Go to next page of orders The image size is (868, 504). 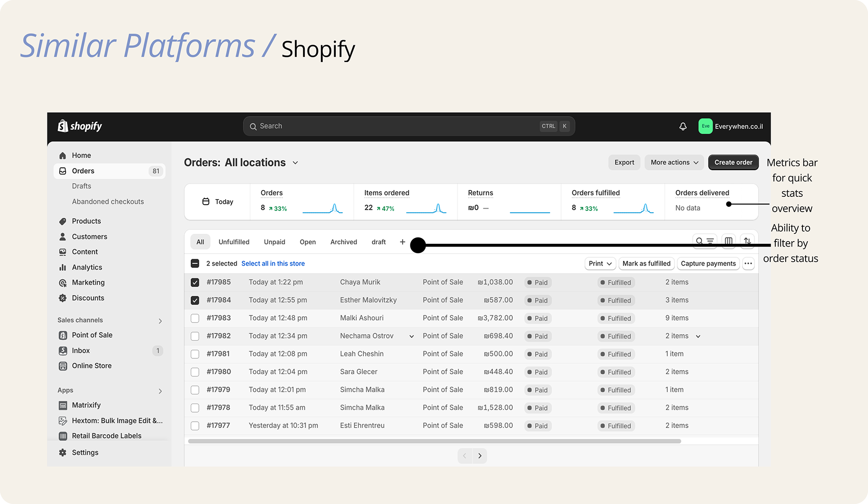pos(480,456)
